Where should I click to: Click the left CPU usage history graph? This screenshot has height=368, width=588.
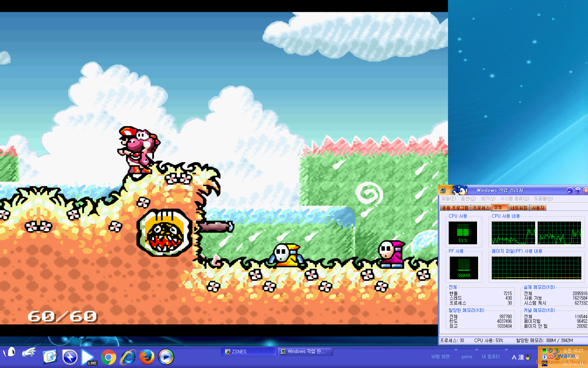(x=513, y=233)
